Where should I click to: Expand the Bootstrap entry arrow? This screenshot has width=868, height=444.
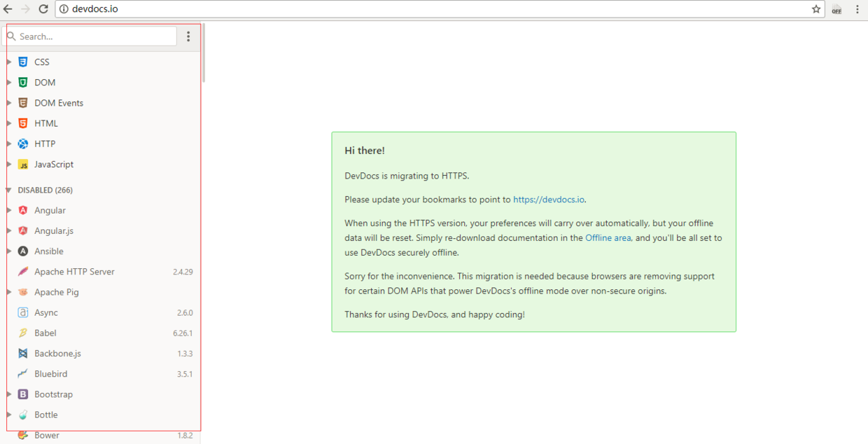pyautogui.click(x=8, y=394)
